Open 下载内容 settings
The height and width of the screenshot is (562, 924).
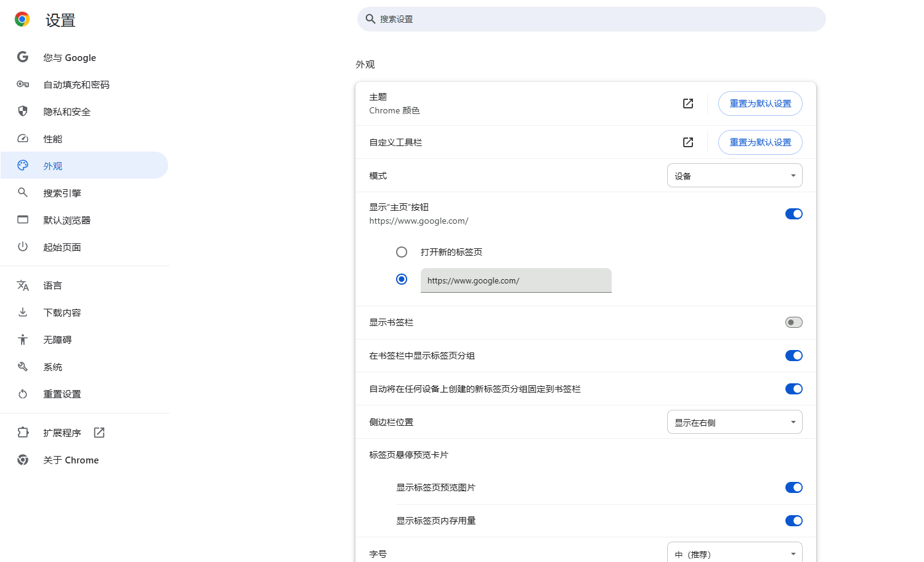tap(84, 312)
